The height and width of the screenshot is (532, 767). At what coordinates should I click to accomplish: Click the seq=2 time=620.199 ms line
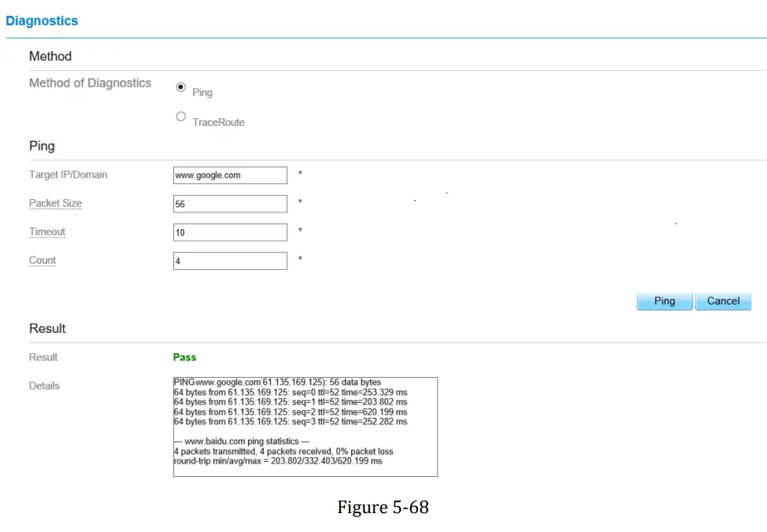pyautogui.click(x=291, y=412)
